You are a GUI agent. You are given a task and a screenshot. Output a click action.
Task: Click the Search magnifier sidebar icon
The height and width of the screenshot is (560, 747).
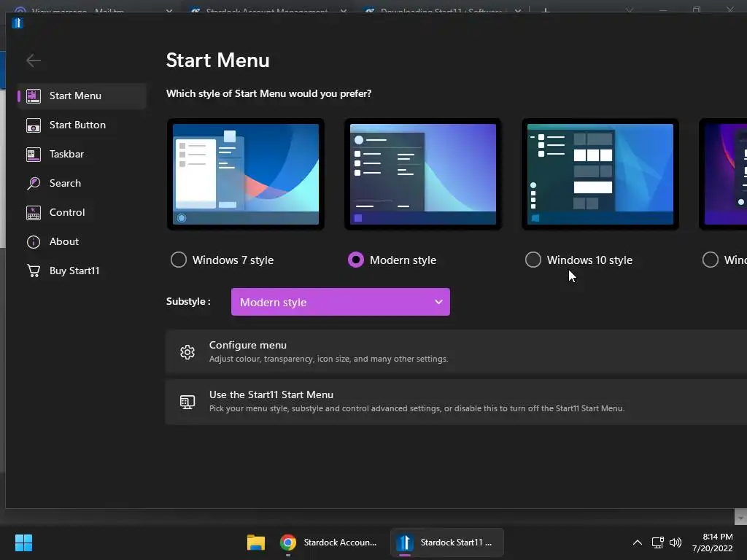click(34, 183)
